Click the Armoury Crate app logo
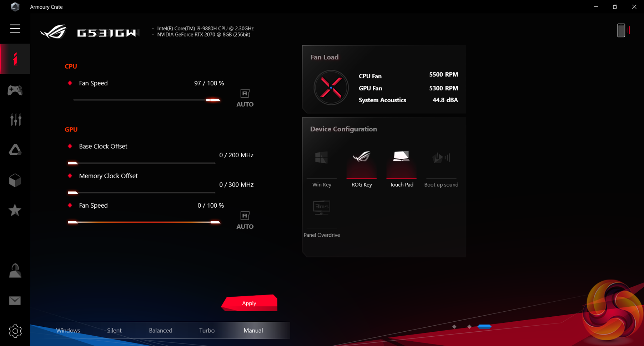The image size is (644, 346). (15, 7)
